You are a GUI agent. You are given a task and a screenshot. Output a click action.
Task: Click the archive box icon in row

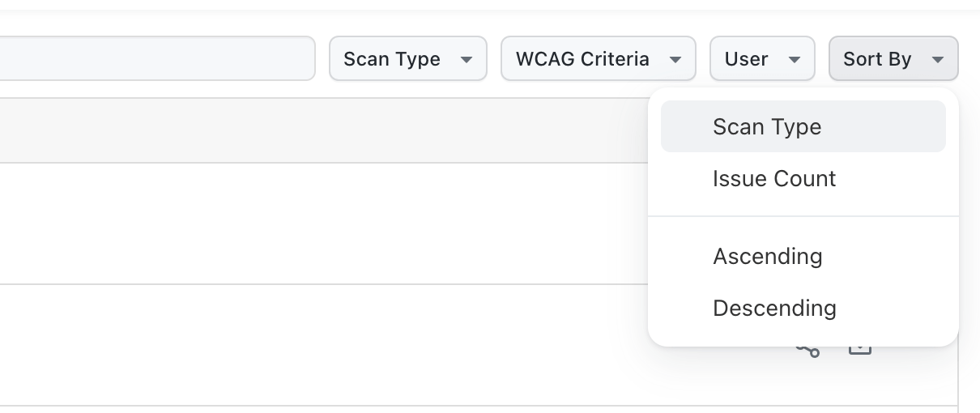859,350
